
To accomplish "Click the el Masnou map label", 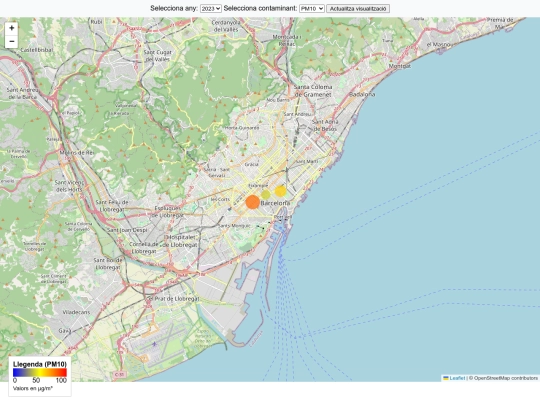I will (x=438, y=44).
